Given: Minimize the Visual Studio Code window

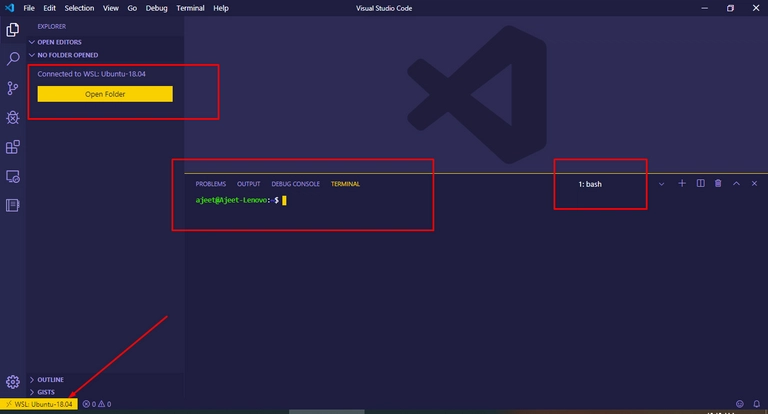Looking at the screenshot, I should (704, 8).
